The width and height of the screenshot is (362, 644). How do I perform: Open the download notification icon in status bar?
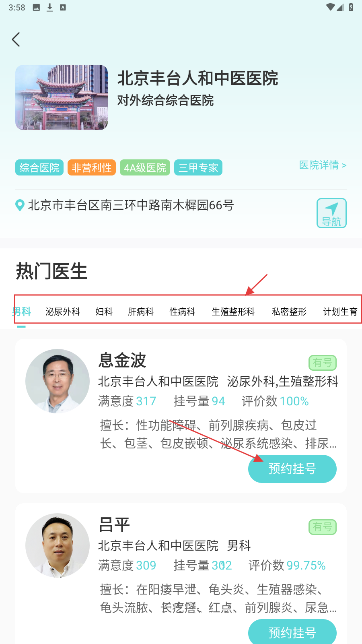[49, 7]
